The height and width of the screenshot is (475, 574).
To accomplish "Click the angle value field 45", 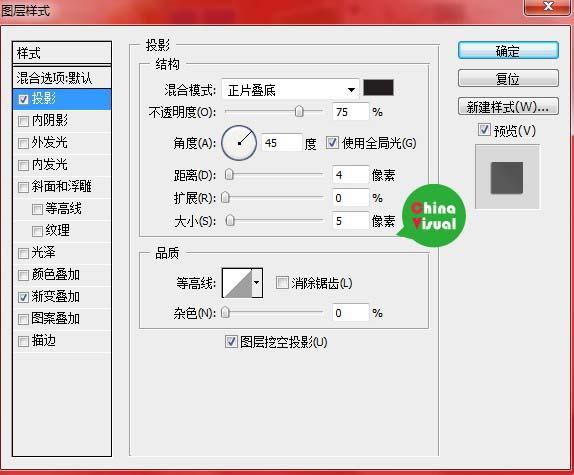I will [282, 143].
